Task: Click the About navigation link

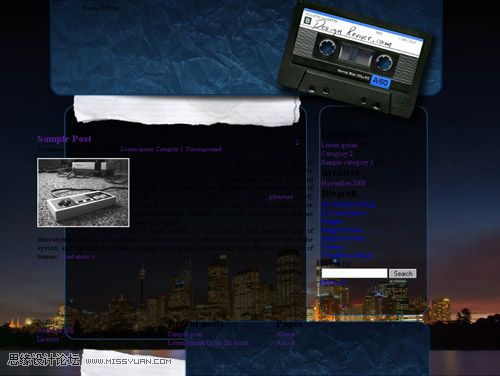Action: (110, 8)
